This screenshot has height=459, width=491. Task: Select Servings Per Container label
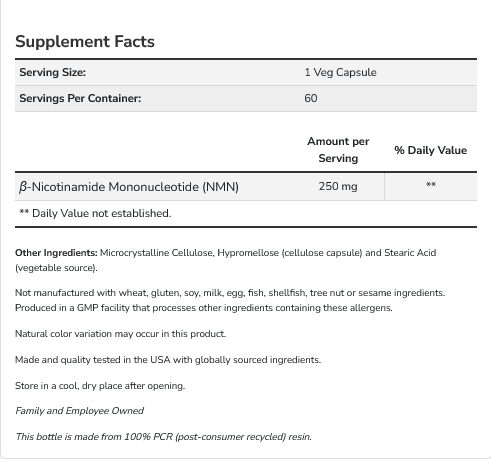point(80,98)
